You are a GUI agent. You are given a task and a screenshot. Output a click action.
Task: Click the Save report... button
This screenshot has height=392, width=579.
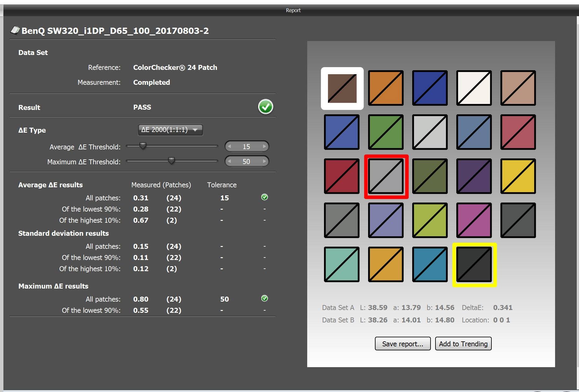tap(403, 344)
